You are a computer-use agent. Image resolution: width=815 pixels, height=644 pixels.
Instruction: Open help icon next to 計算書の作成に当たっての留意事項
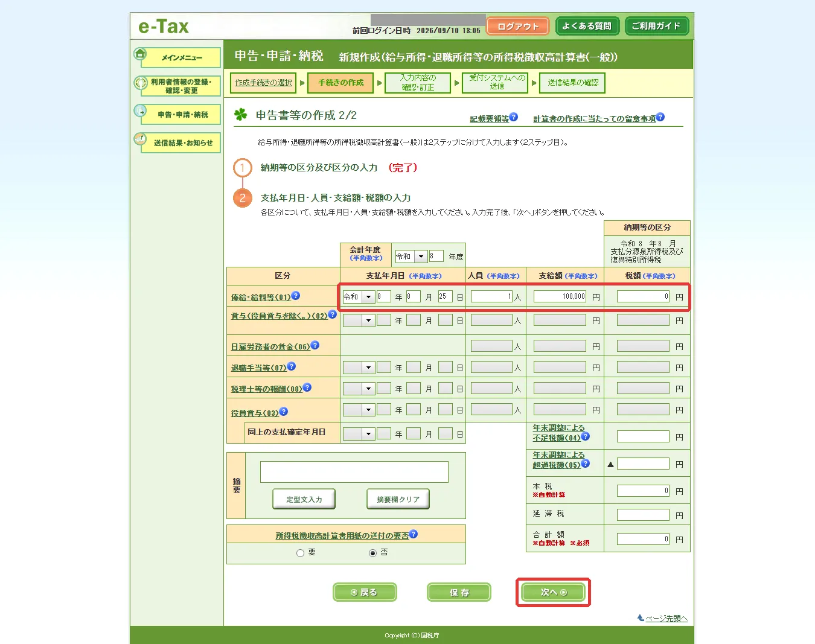click(x=660, y=117)
